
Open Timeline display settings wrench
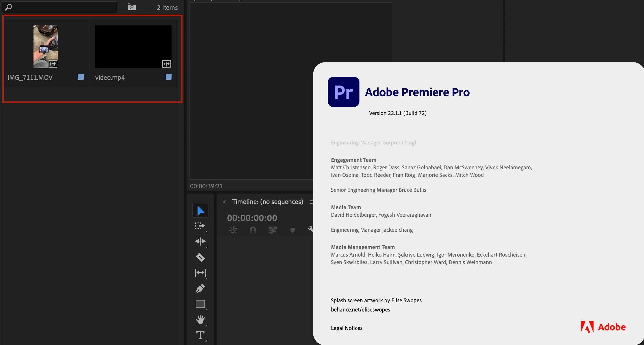(310, 229)
